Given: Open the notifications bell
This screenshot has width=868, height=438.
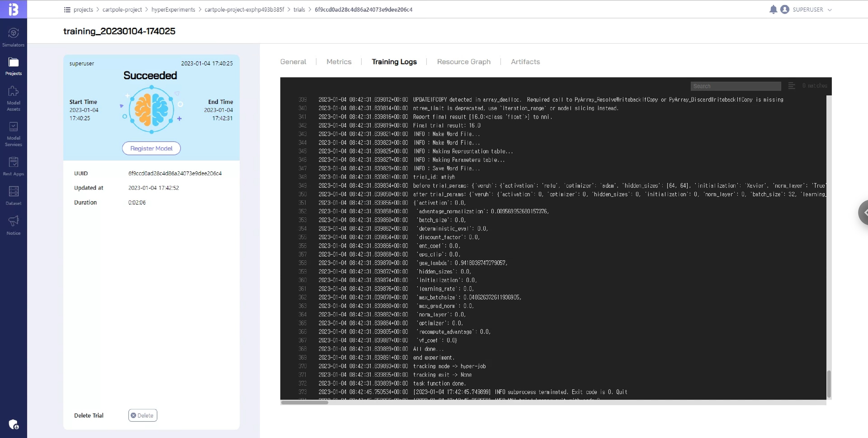Looking at the screenshot, I should point(773,10).
